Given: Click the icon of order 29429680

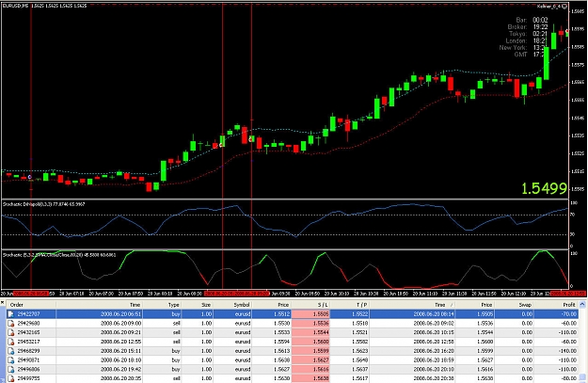Looking at the screenshot, I should pyautogui.click(x=10, y=324).
